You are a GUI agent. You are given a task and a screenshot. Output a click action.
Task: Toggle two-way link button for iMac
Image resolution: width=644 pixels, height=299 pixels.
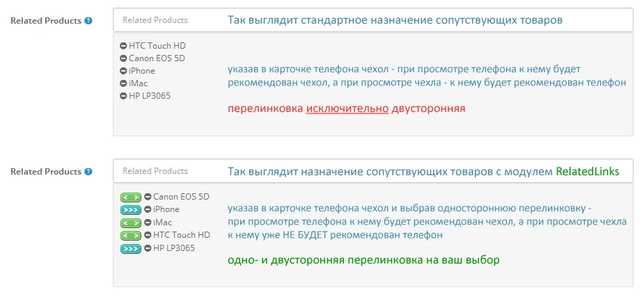tap(131, 223)
